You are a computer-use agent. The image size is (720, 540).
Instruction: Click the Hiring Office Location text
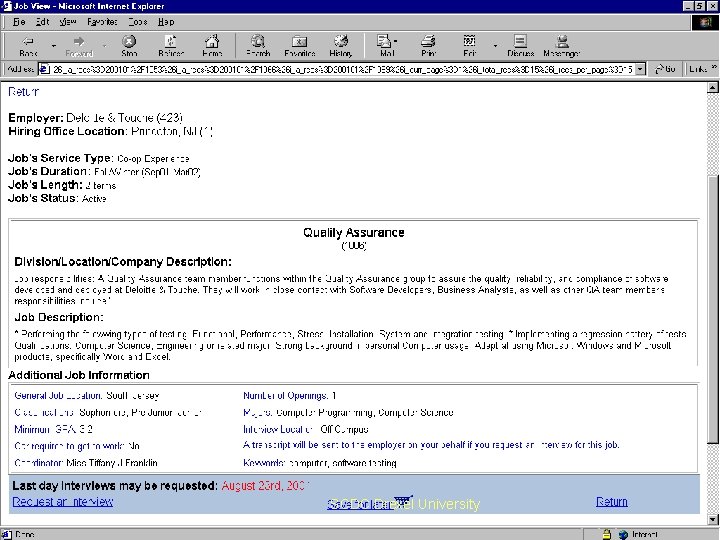[x=110, y=131]
